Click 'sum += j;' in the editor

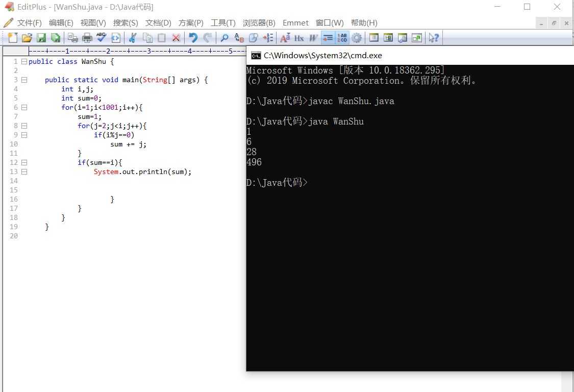click(128, 144)
